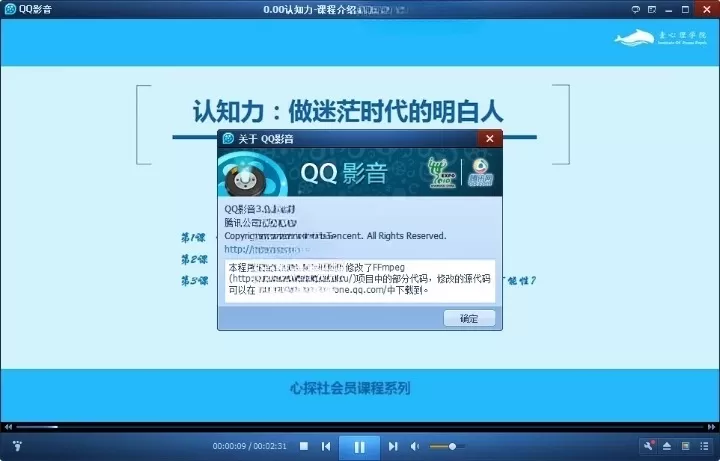Click the 关于 QQ影音 dialog title icon
The width and height of the screenshot is (720, 461).
(x=228, y=138)
